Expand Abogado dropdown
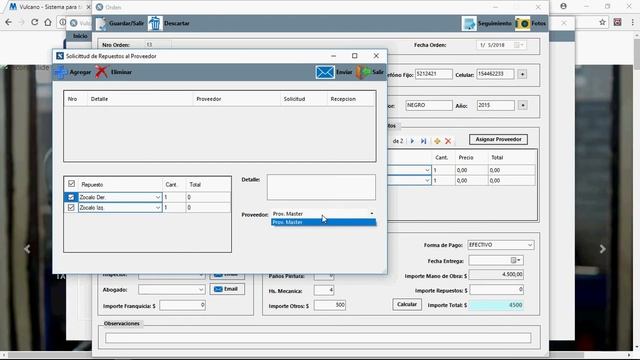640x360 pixels. [201, 289]
